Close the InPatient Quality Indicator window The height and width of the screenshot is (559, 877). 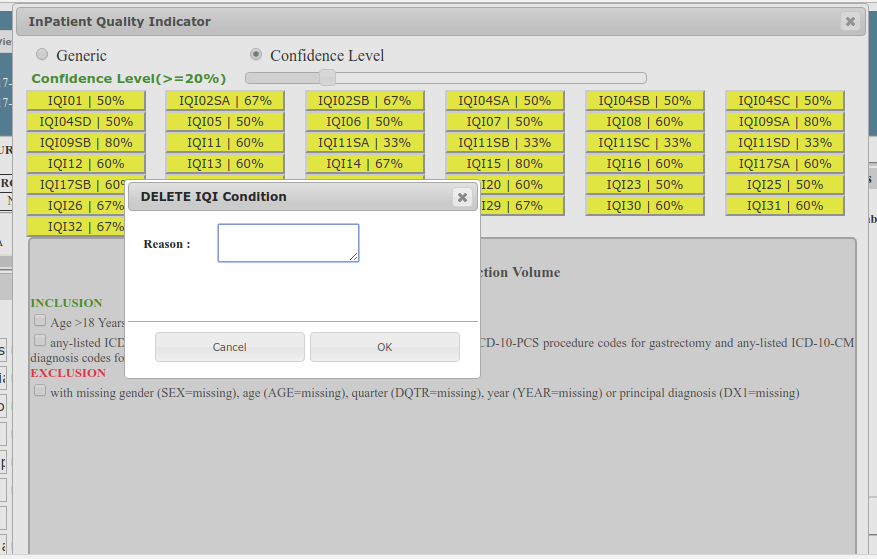[x=849, y=21]
